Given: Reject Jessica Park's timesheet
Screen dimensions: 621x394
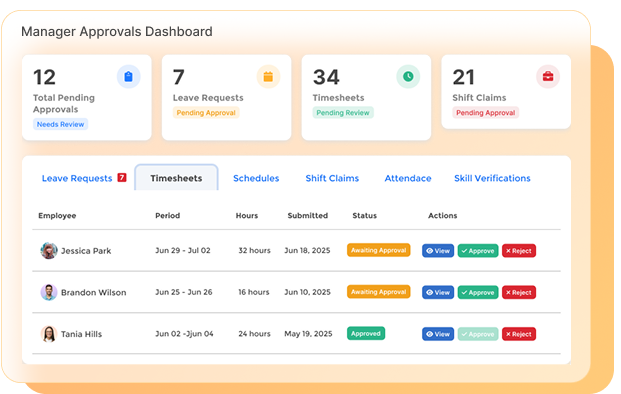Looking at the screenshot, I should (519, 251).
